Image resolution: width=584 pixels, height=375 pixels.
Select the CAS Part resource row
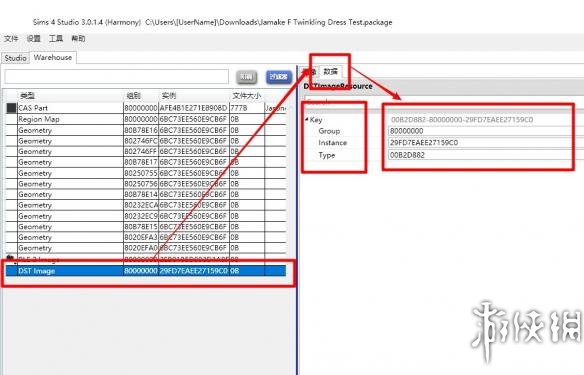point(146,108)
